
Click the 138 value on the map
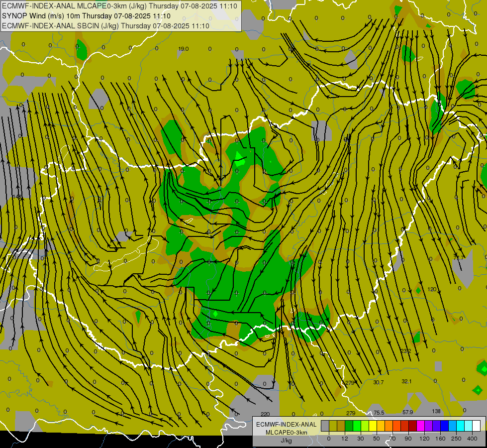click(x=436, y=411)
